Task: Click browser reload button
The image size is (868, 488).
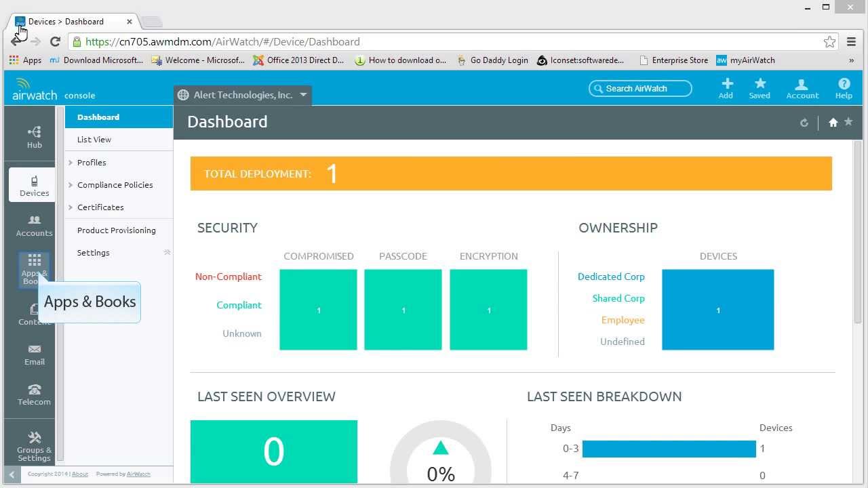Action: point(56,42)
